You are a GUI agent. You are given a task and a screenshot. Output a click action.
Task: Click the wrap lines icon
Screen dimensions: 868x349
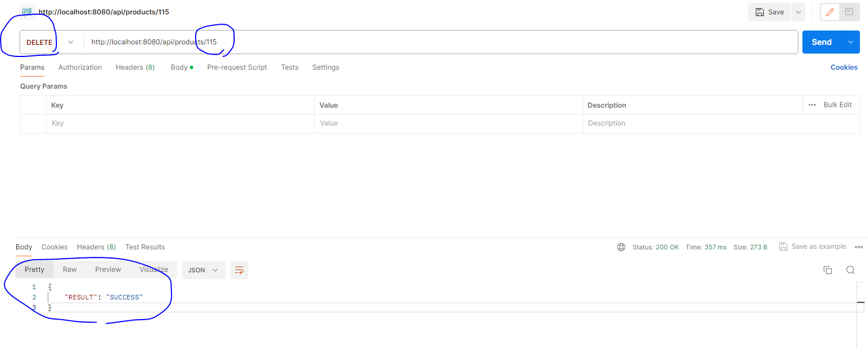pos(239,270)
